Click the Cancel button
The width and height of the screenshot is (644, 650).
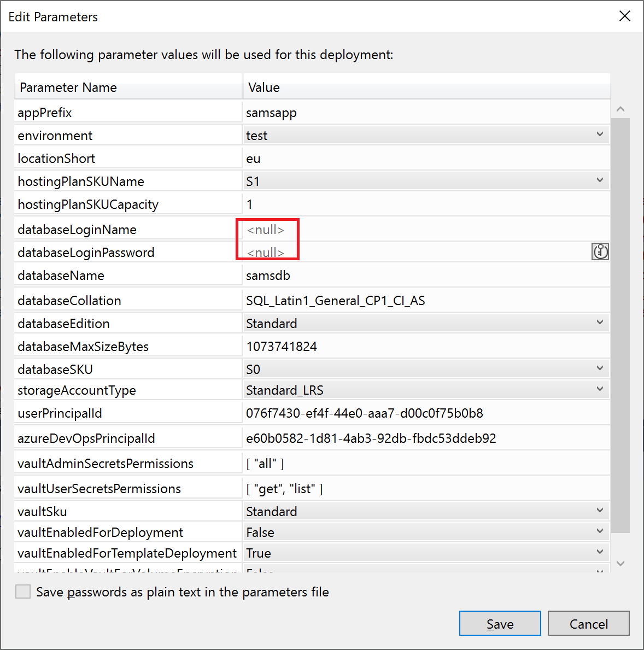pos(588,624)
